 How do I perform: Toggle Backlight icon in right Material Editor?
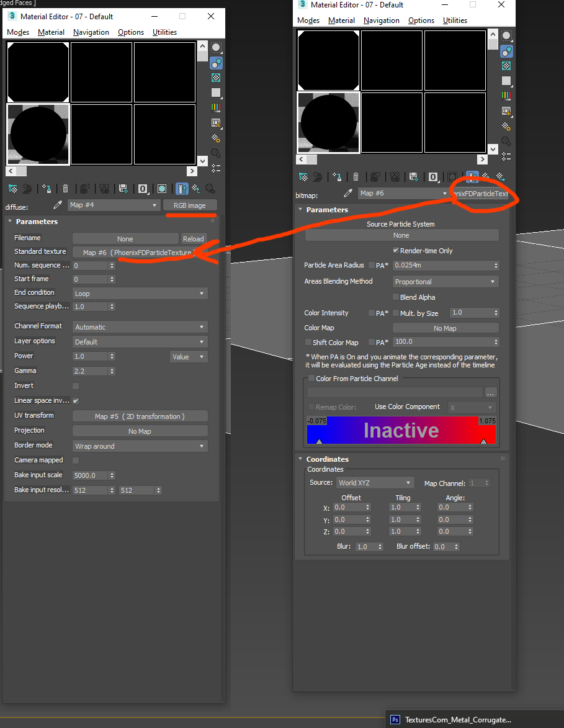tap(506, 51)
